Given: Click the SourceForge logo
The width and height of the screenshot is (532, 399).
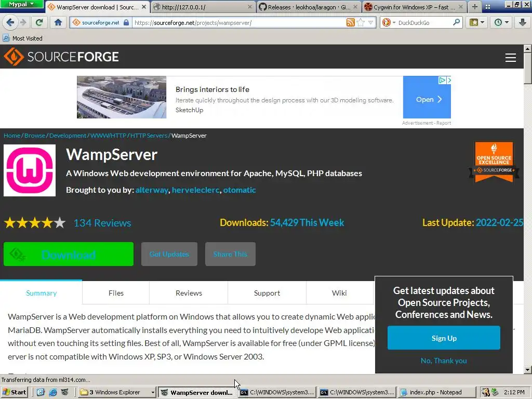Looking at the screenshot, I should (61, 57).
